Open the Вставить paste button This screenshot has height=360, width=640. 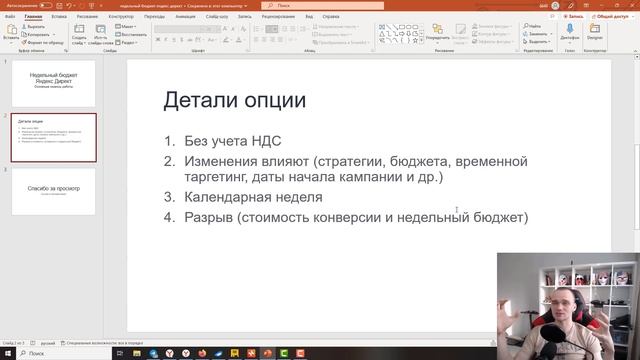tap(11, 33)
